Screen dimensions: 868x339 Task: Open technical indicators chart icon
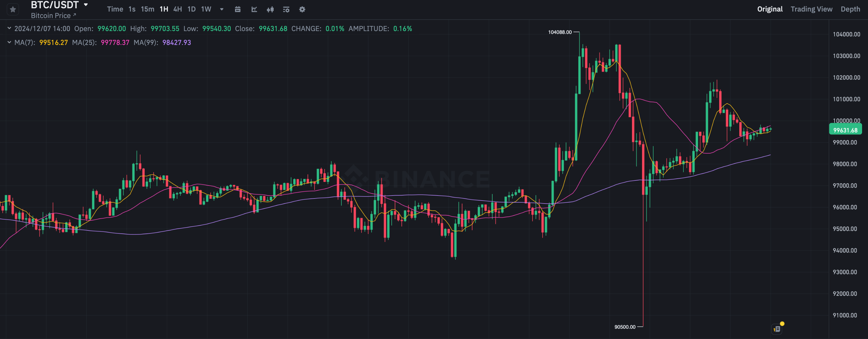254,9
